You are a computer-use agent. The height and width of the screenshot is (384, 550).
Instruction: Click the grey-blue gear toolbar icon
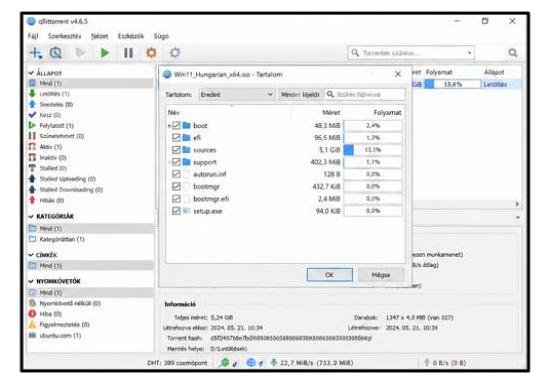175,53
